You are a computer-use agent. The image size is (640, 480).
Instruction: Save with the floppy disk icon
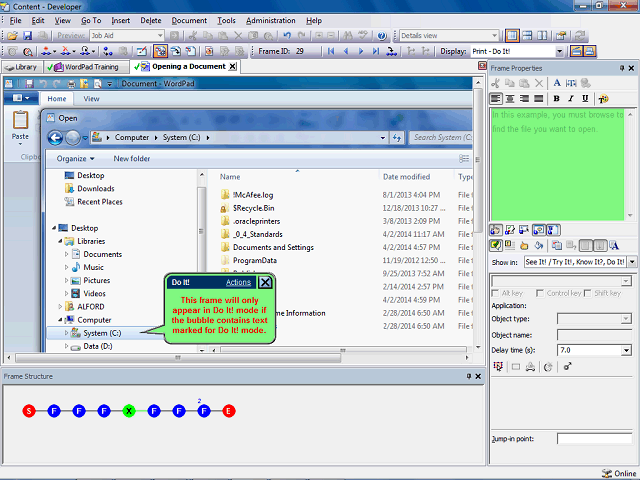27,36
